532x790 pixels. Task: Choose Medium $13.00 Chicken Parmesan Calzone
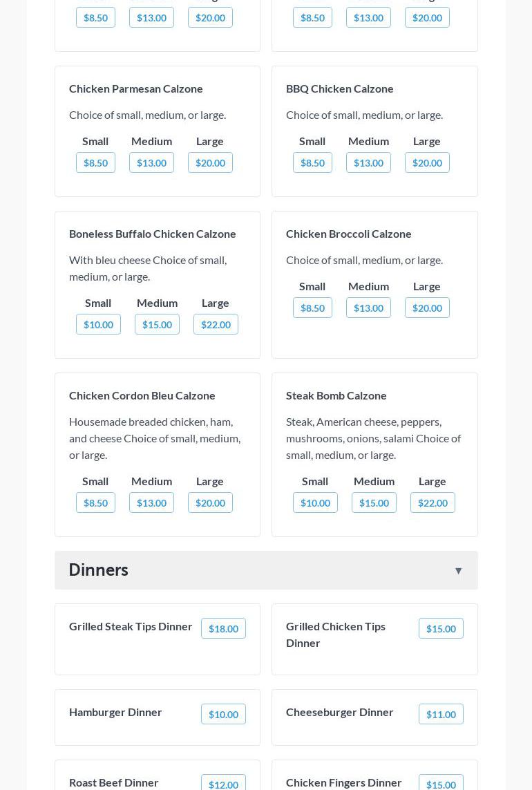(151, 163)
